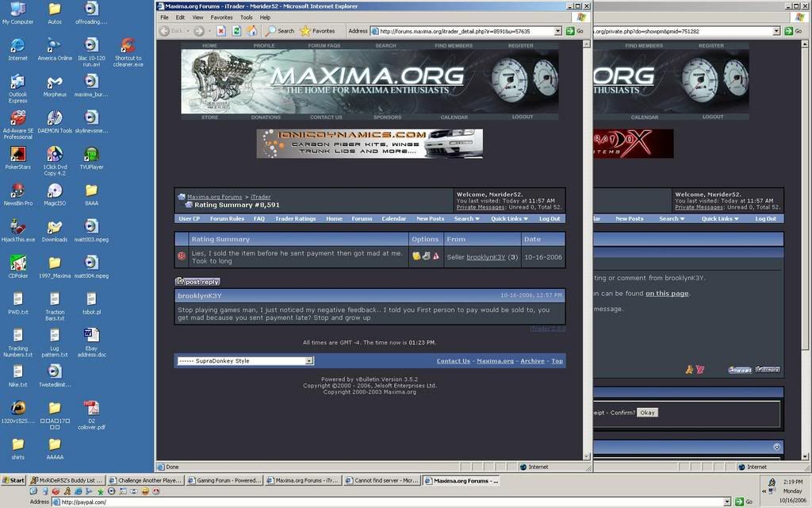Click the edit rating icon in Options column
This screenshot has width=812, height=508.
[x=416, y=256]
